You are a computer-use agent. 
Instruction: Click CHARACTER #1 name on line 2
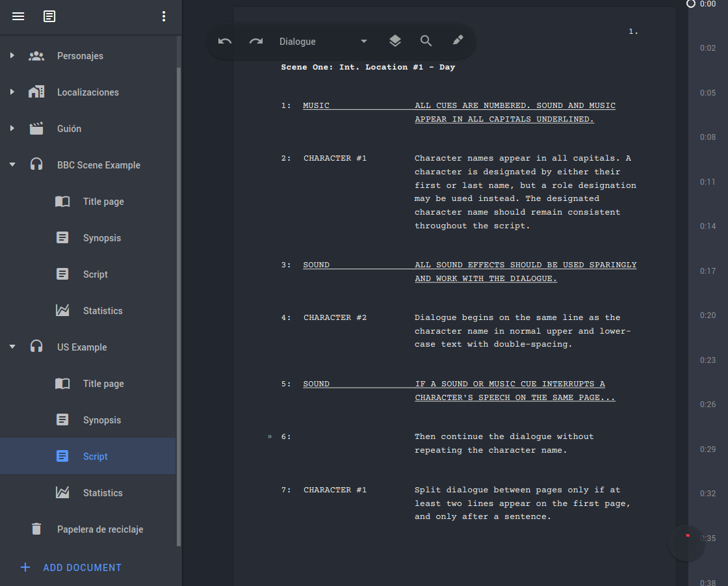pyautogui.click(x=335, y=158)
